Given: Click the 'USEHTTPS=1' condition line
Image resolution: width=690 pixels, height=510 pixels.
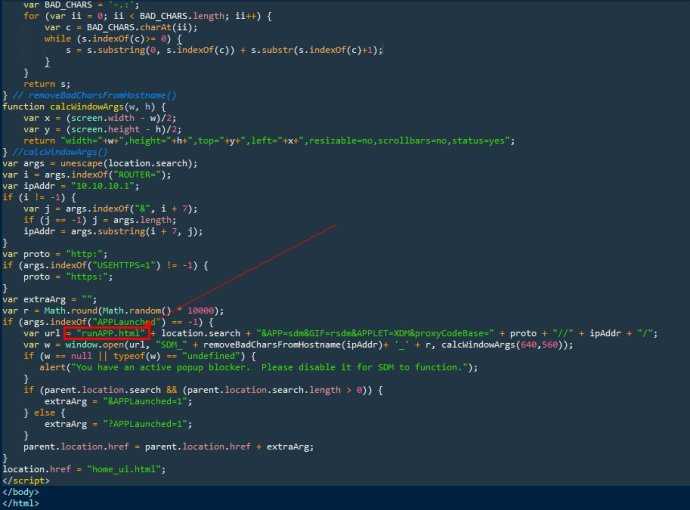Looking at the screenshot, I should (105, 265).
